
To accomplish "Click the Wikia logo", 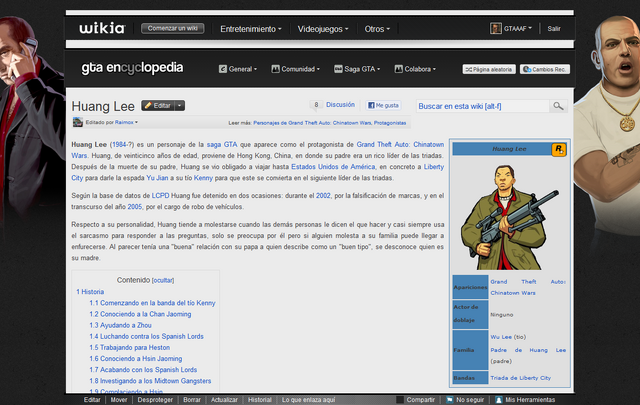I will pos(102,28).
